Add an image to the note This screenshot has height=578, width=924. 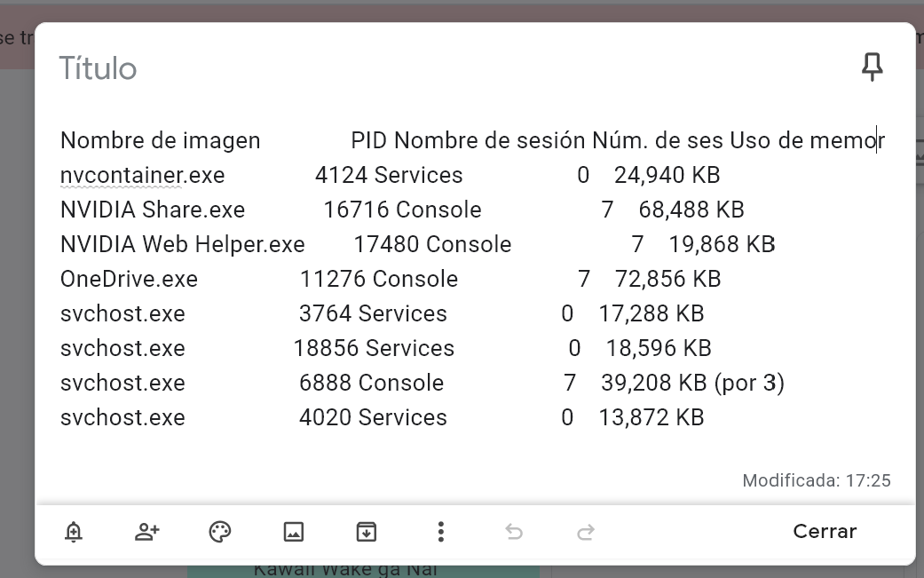[293, 531]
